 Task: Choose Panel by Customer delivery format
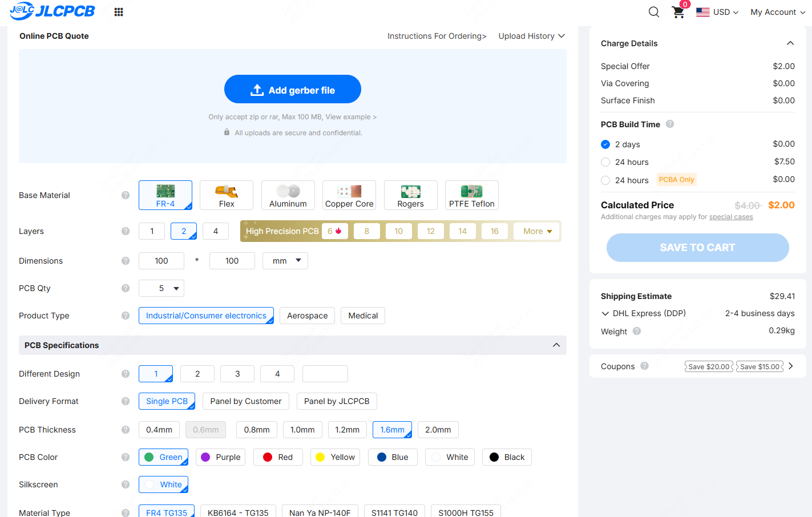coord(246,401)
